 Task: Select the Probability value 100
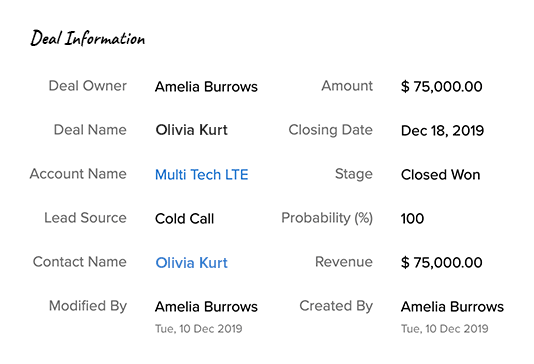tap(412, 219)
